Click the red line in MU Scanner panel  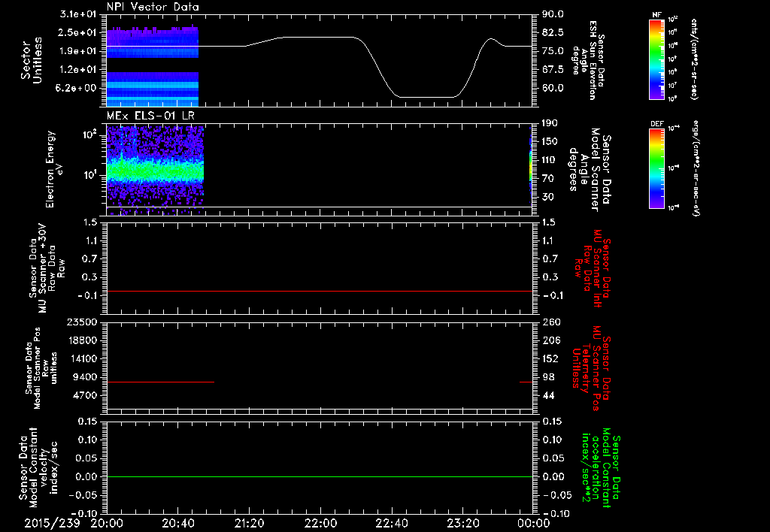click(x=319, y=291)
